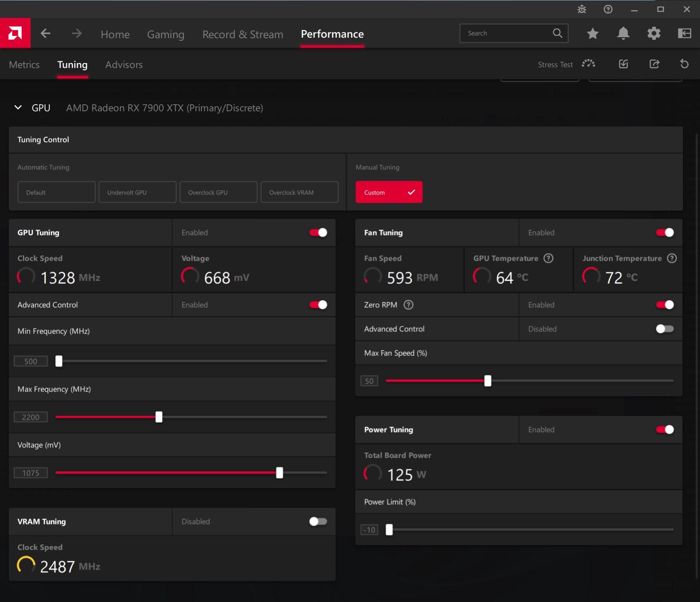Collapse the GPU section chevron

tap(18, 107)
